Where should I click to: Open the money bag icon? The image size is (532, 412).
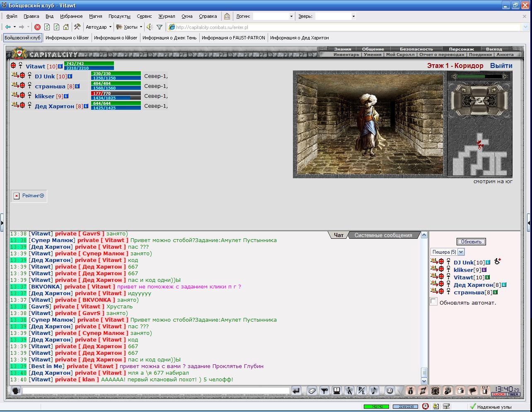click(410, 390)
